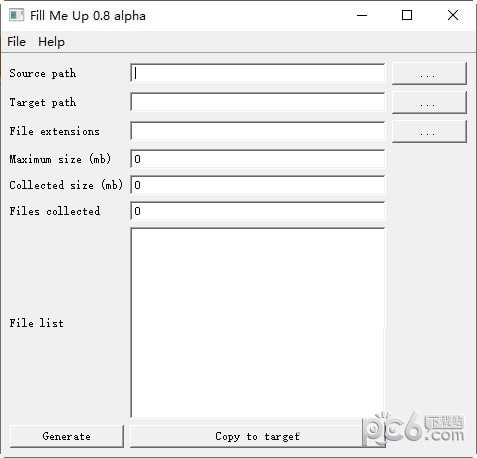Focus the Maximum size (mb) field

coord(257,159)
